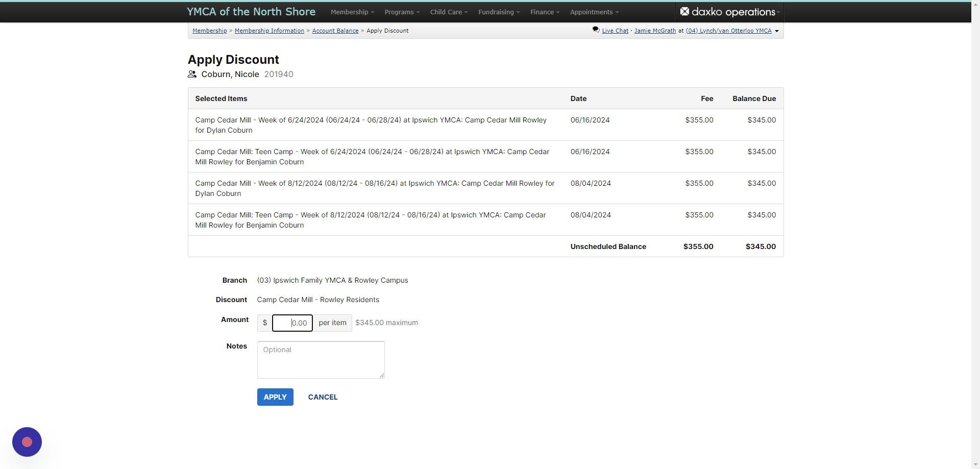Click the page's vertical scrollbar
980x469 pixels.
(975, 235)
